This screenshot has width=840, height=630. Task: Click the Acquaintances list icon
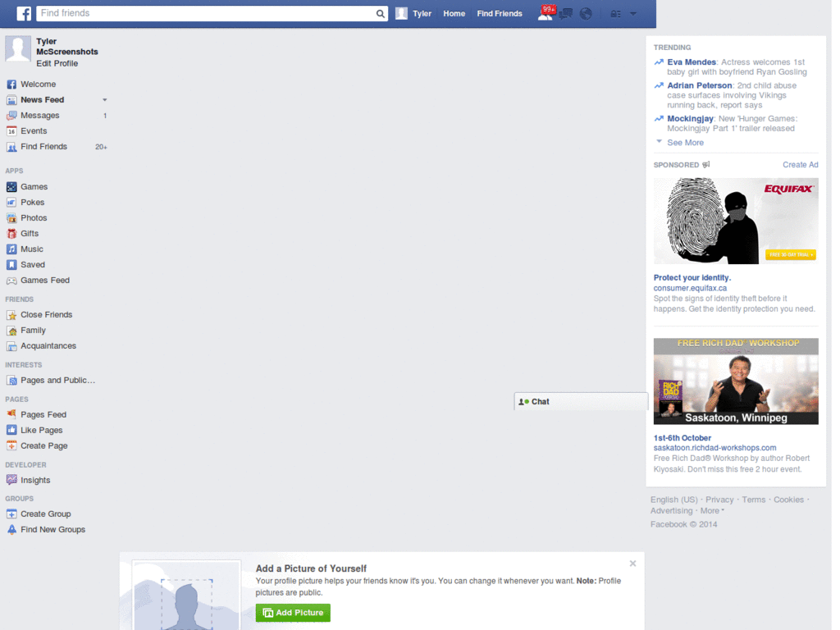pyautogui.click(x=11, y=346)
